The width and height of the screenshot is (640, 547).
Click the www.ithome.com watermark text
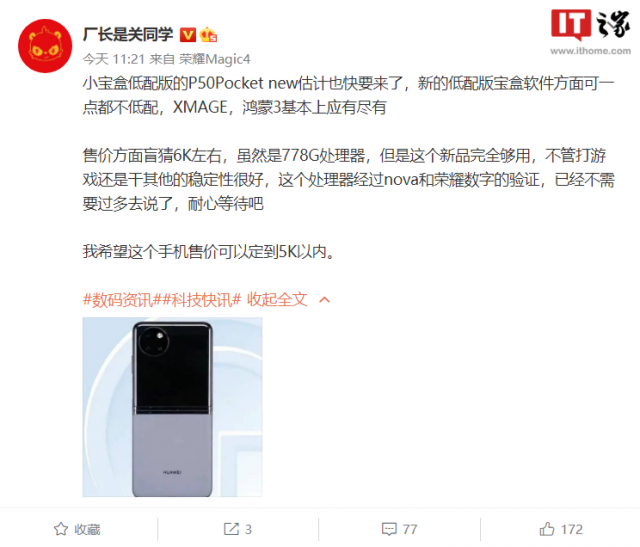pos(590,51)
